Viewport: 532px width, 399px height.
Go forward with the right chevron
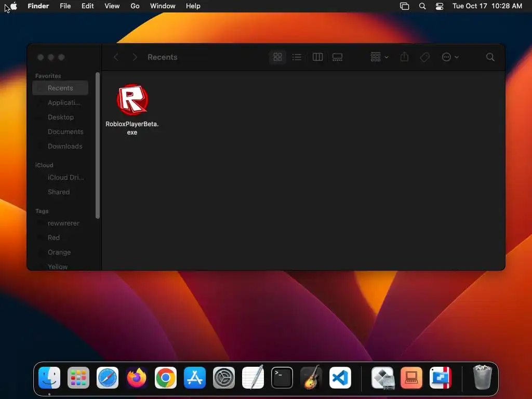click(135, 57)
